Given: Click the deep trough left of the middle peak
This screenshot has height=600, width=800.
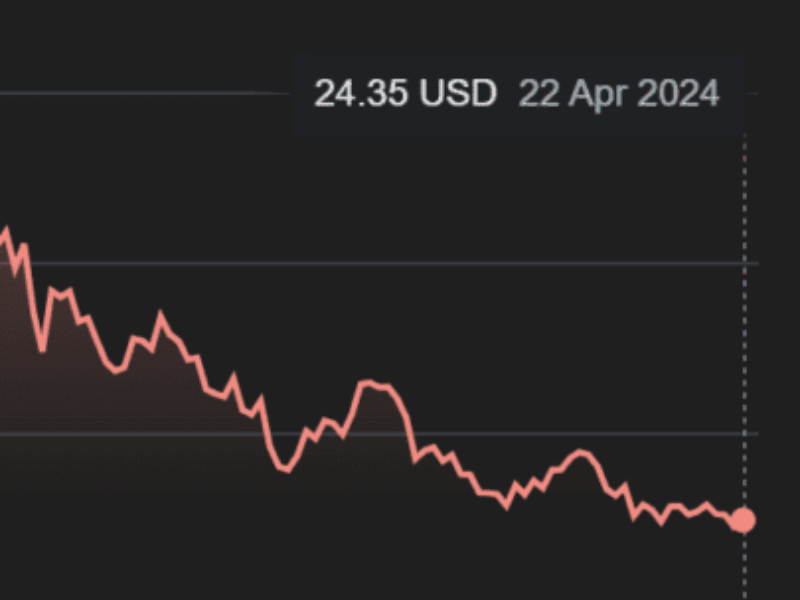Looking at the screenshot, I should pos(286,469).
